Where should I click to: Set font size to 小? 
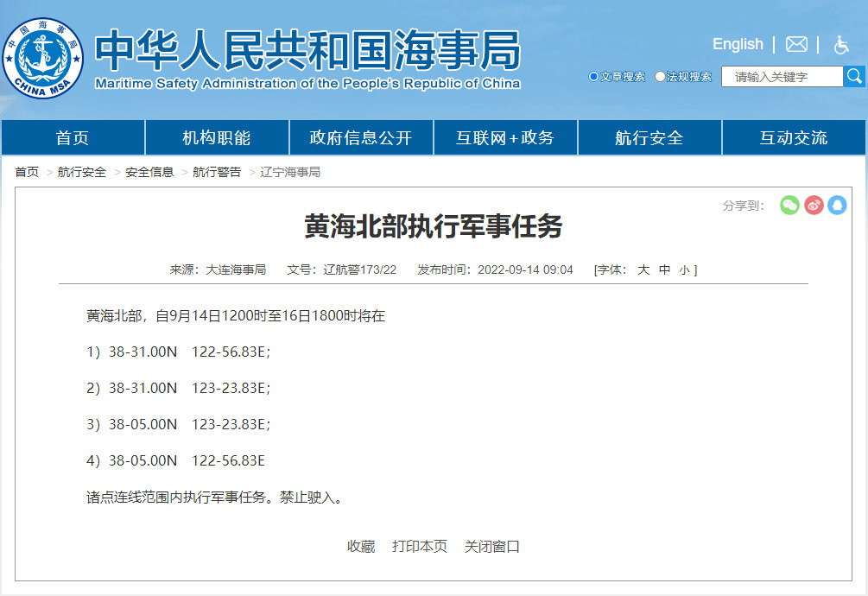(x=684, y=270)
